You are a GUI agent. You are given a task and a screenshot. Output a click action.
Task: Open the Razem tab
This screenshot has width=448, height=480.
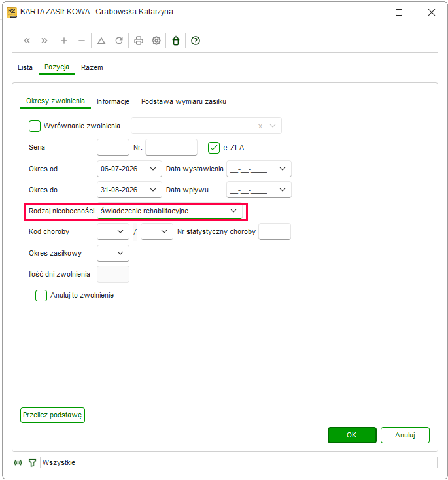coord(92,67)
